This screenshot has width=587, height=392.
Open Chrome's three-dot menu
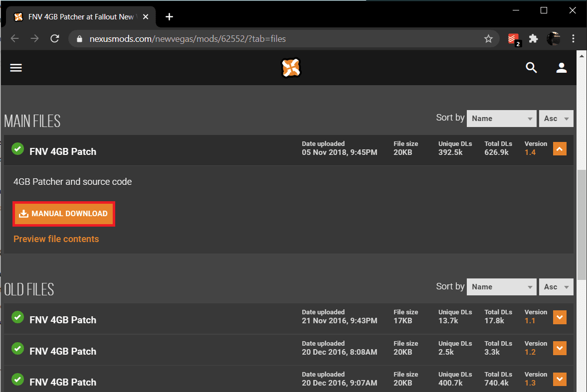[574, 39]
